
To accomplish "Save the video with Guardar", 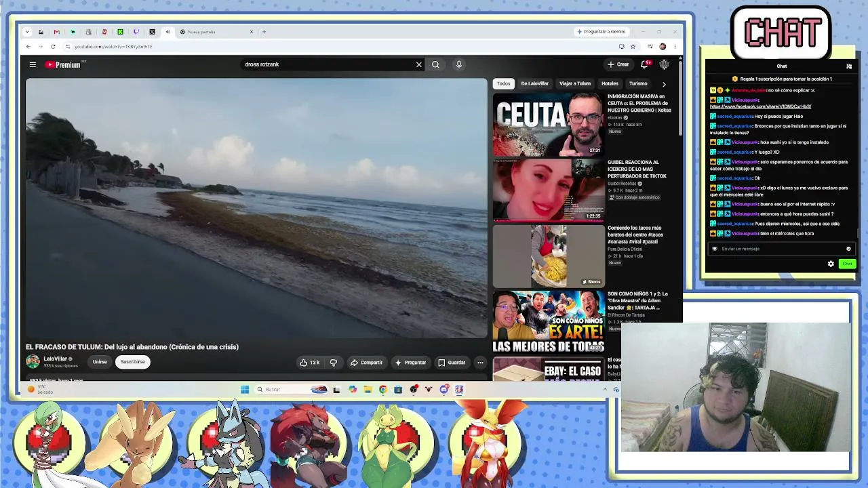I will [x=452, y=363].
